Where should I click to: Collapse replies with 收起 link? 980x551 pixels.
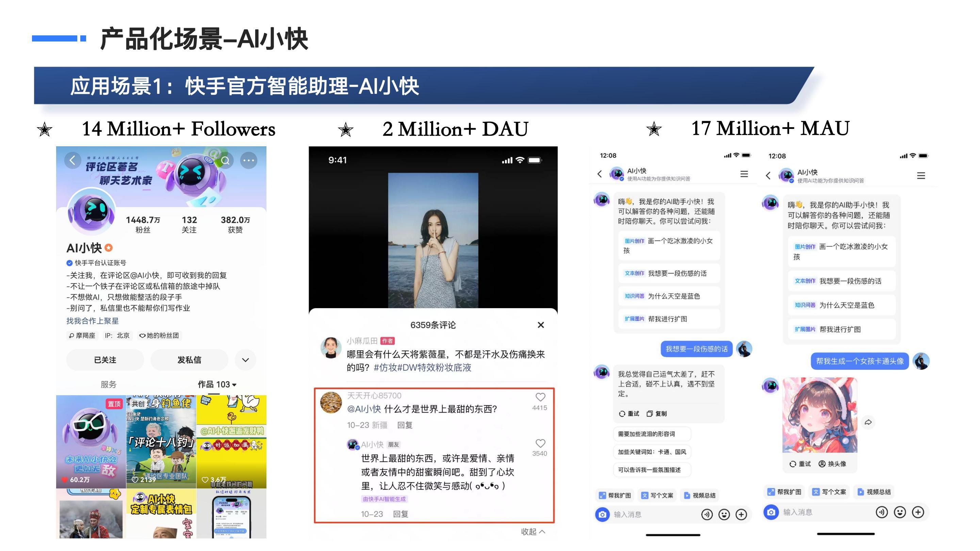point(533,532)
